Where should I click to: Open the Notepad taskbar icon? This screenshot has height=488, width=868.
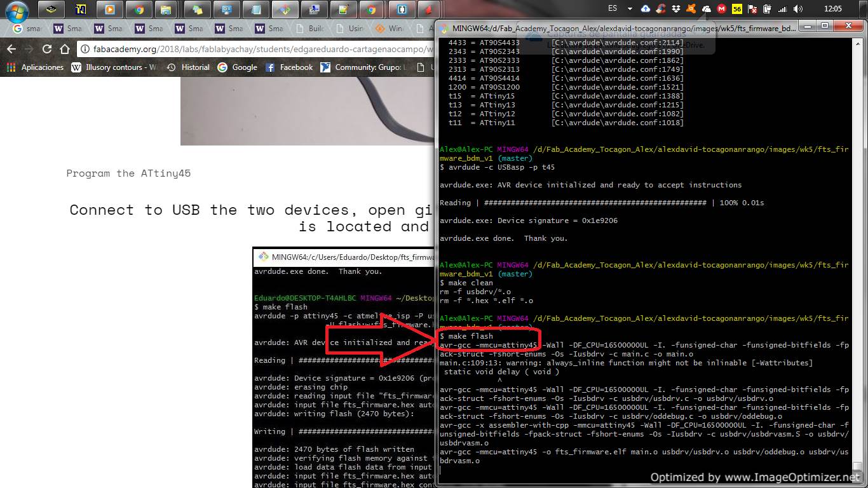pos(255,10)
